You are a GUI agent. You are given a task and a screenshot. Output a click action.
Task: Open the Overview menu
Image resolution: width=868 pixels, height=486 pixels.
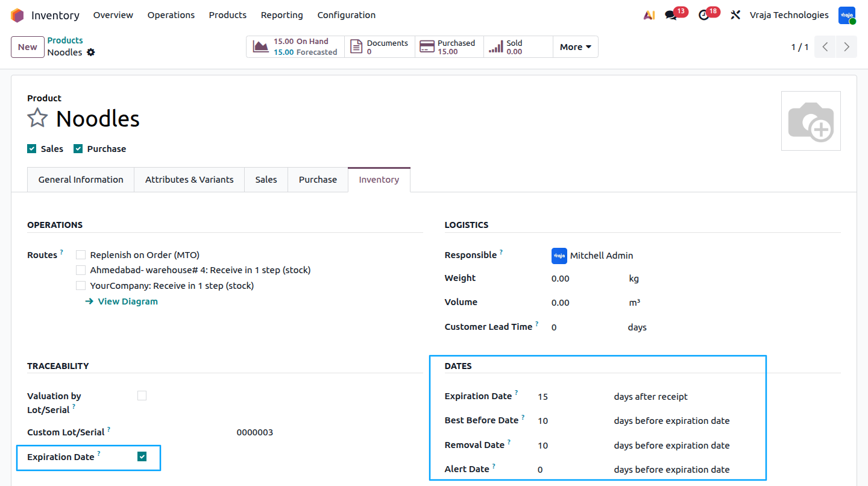[x=113, y=15]
